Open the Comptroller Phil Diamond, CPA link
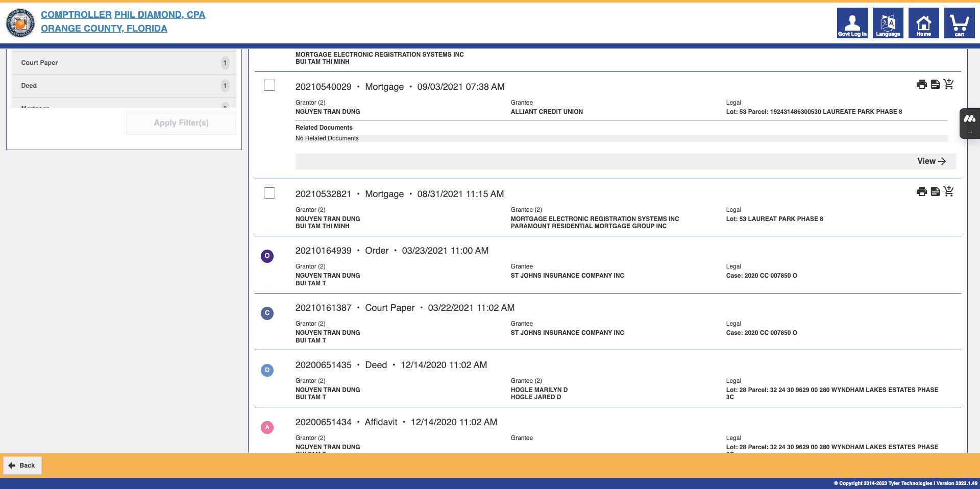This screenshot has height=489, width=980. pyautogui.click(x=123, y=15)
